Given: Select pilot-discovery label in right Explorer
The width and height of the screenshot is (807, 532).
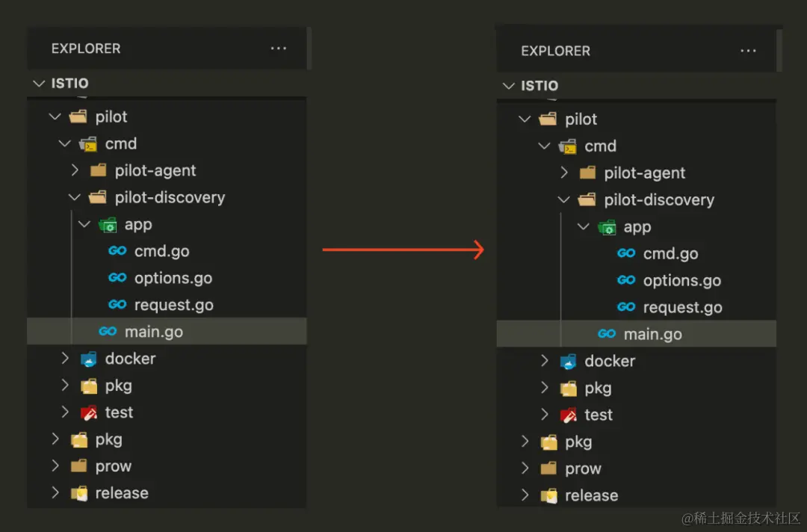Looking at the screenshot, I should click(659, 200).
